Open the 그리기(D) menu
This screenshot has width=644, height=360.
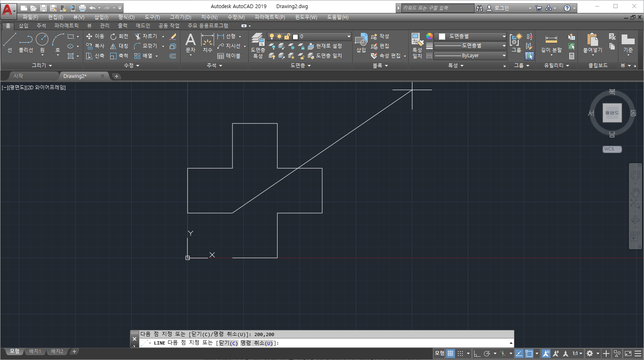tap(180, 17)
